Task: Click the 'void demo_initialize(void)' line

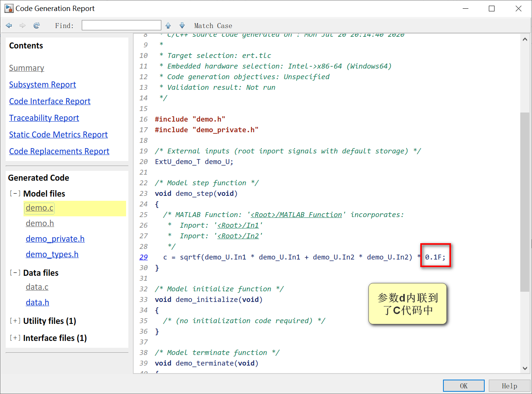Action: click(209, 300)
